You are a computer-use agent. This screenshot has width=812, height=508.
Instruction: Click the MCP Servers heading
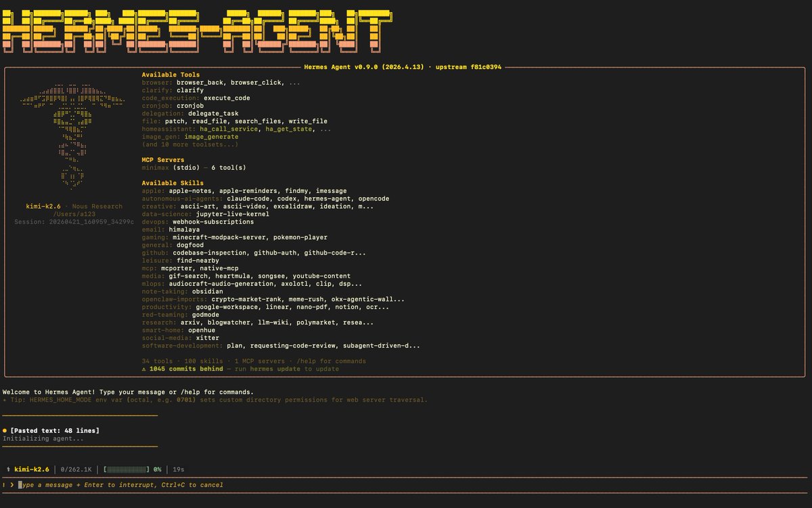click(163, 160)
